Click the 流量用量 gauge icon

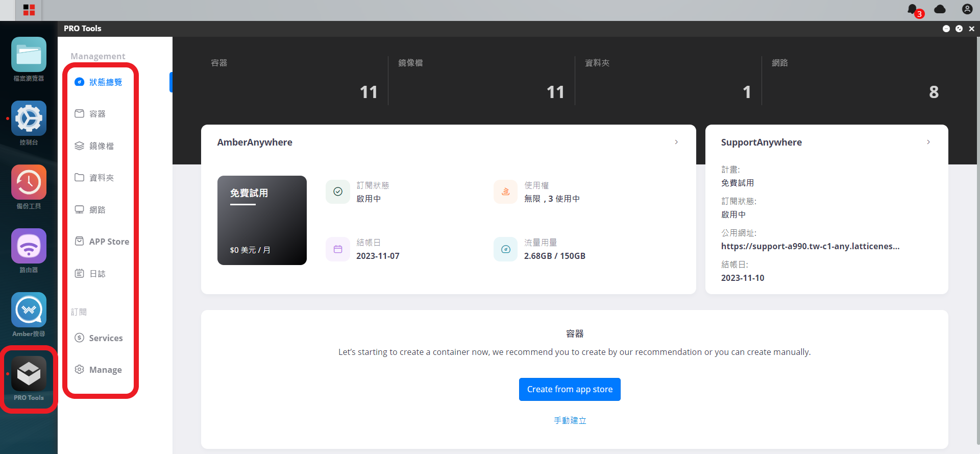pyautogui.click(x=506, y=249)
